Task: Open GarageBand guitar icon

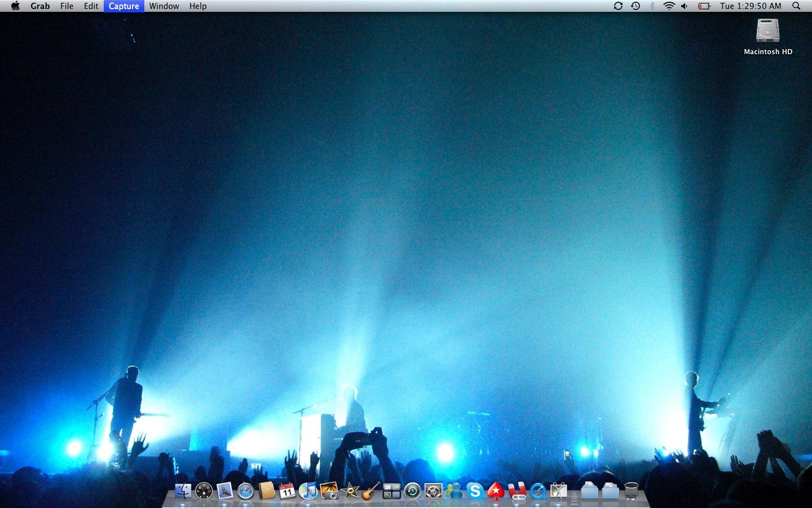Action: click(370, 491)
